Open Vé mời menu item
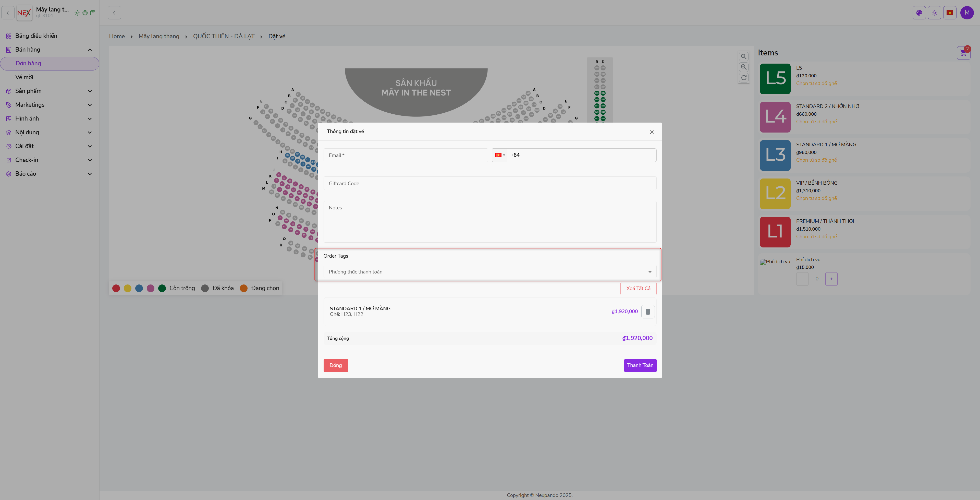980x500 pixels. point(24,77)
